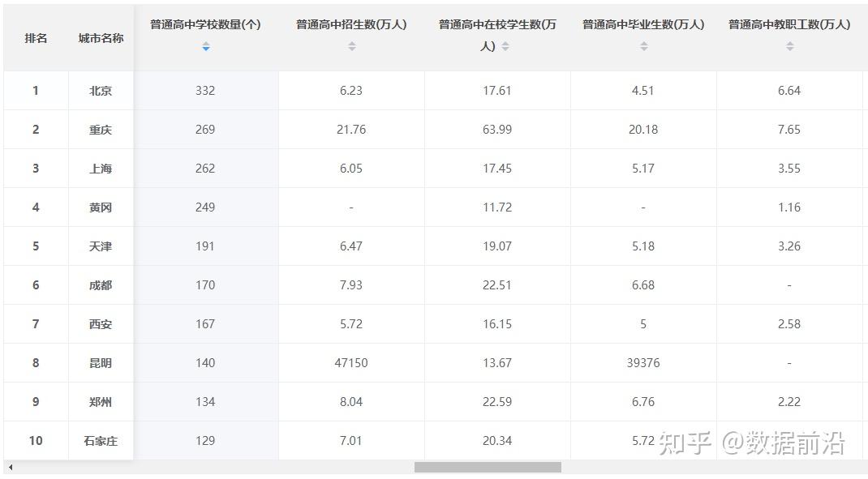Sort by 普通高中招生数 column icon
This screenshot has width=868, height=479.
pyautogui.click(x=352, y=47)
